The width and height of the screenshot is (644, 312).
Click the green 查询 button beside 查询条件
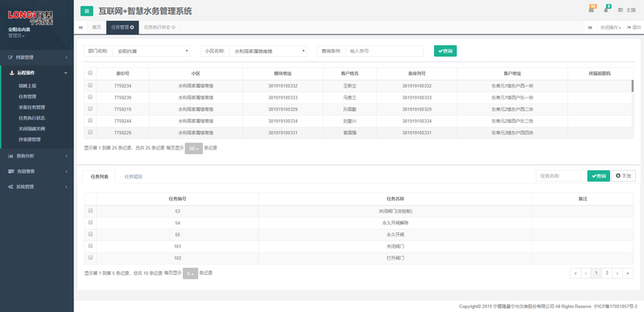(x=445, y=51)
